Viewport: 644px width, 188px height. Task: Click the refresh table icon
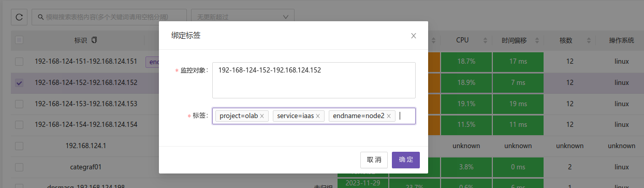coord(19,17)
